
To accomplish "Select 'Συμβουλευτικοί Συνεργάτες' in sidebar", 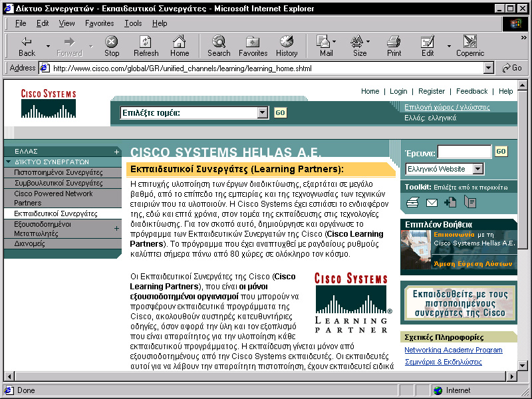I will pos(63,183).
